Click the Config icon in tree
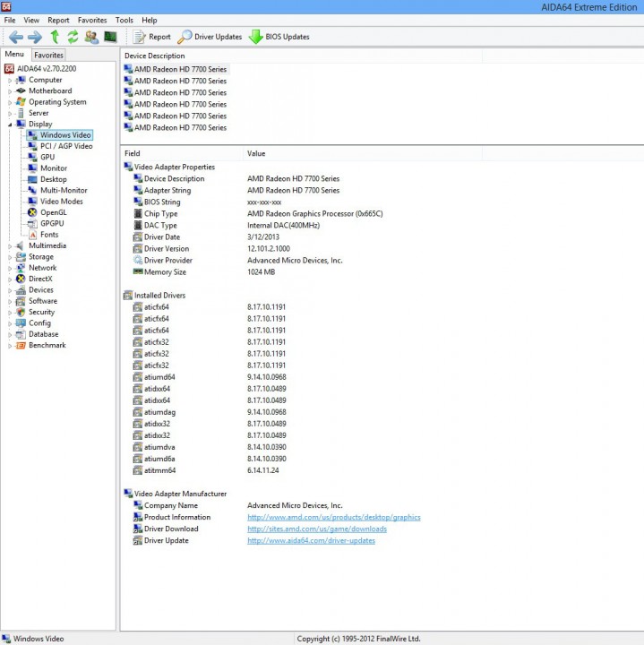Screen dimensions: 644x645 tap(21, 323)
